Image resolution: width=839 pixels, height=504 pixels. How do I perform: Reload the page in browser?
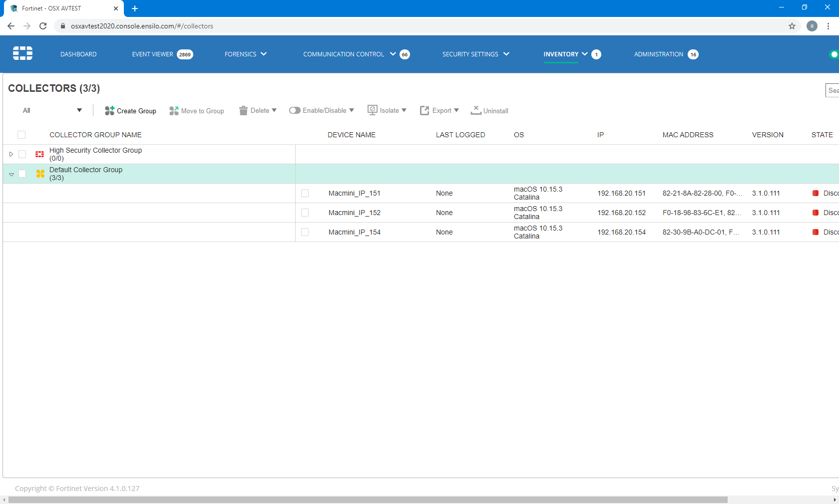[x=43, y=26]
